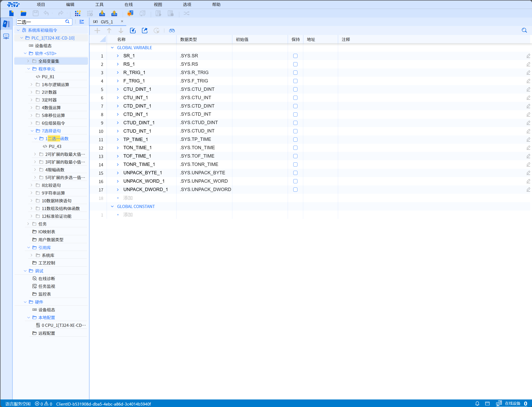Open the export variables icon
This screenshot has height=407, width=532.
pos(144,31)
